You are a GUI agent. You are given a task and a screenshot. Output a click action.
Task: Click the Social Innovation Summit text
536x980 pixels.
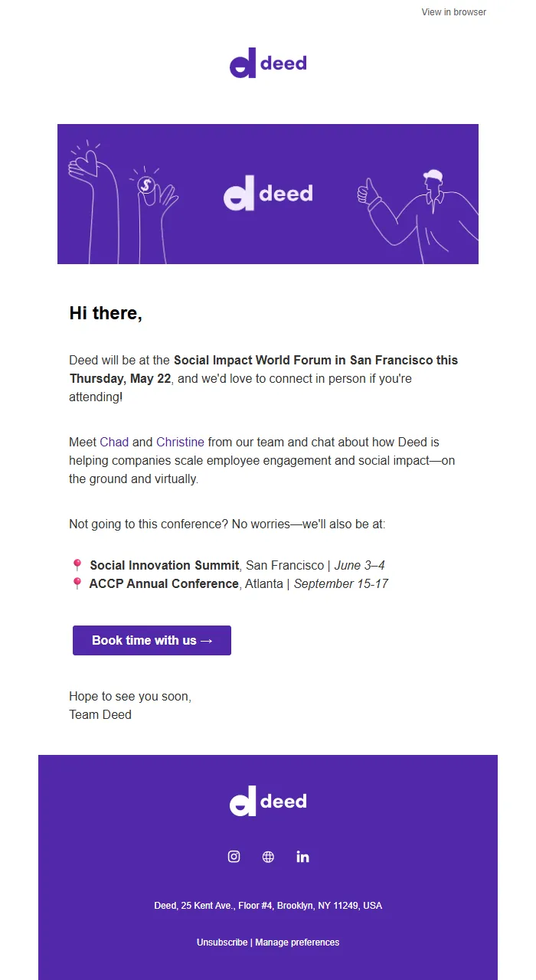tap(165, 566)
